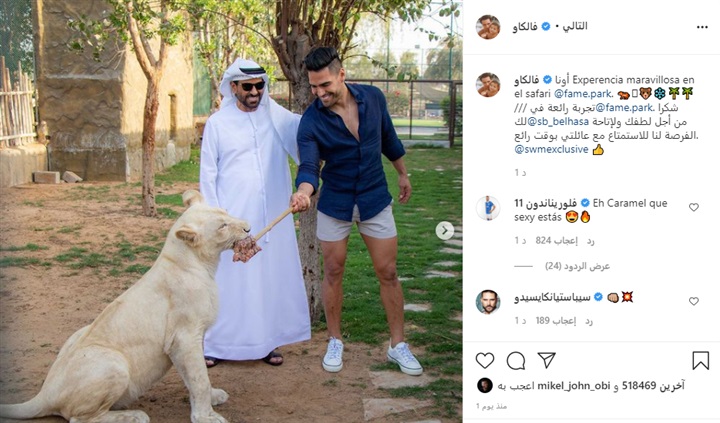The image size is (720, 423).
Task: Like the Eh Caramel comment heart
Action: [693, 208]
